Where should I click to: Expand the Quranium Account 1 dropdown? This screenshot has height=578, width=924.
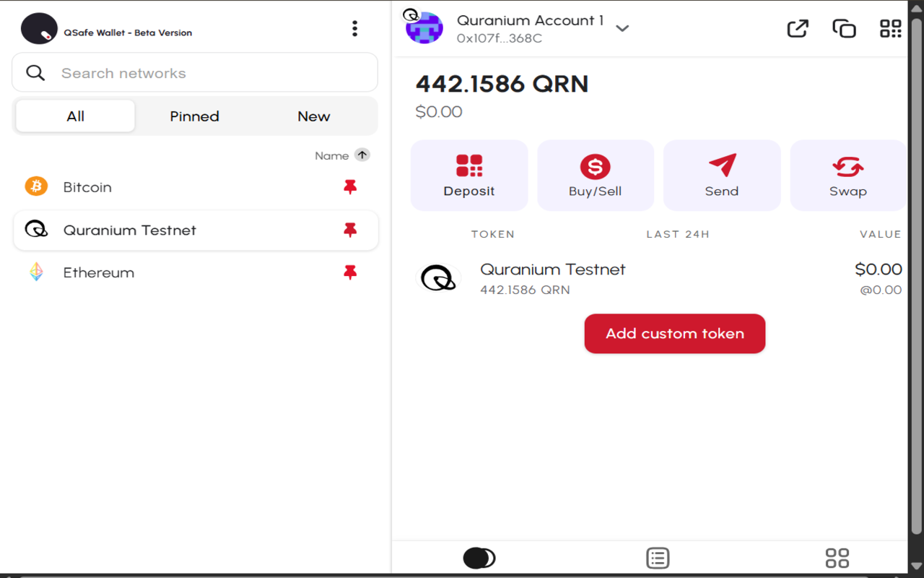pyautogui.click(x=622, y=30)
